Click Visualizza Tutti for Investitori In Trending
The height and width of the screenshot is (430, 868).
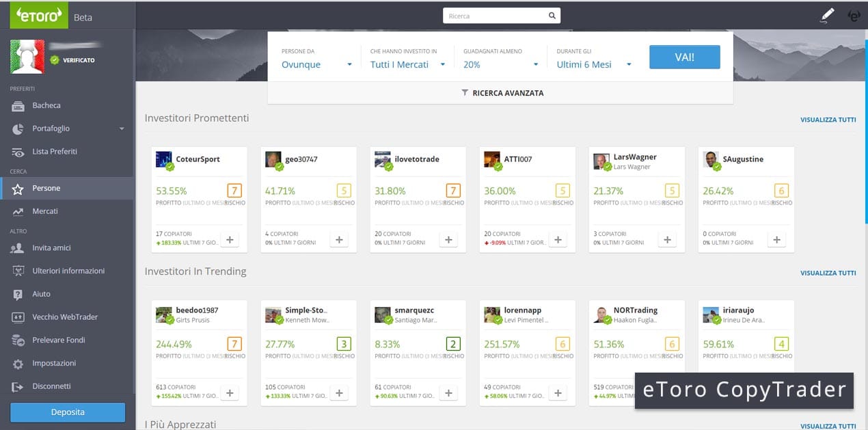pyautogui.click(x=828, y=273)
